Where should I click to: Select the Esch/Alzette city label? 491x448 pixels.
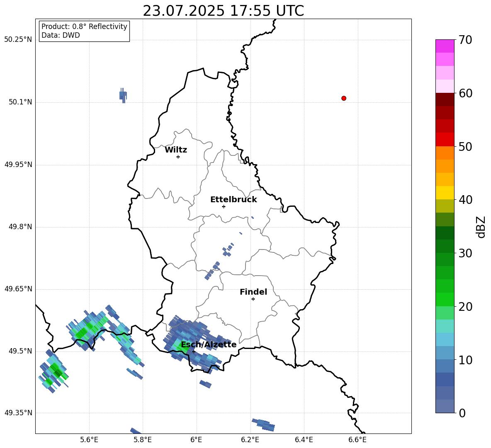coord(209,345)
